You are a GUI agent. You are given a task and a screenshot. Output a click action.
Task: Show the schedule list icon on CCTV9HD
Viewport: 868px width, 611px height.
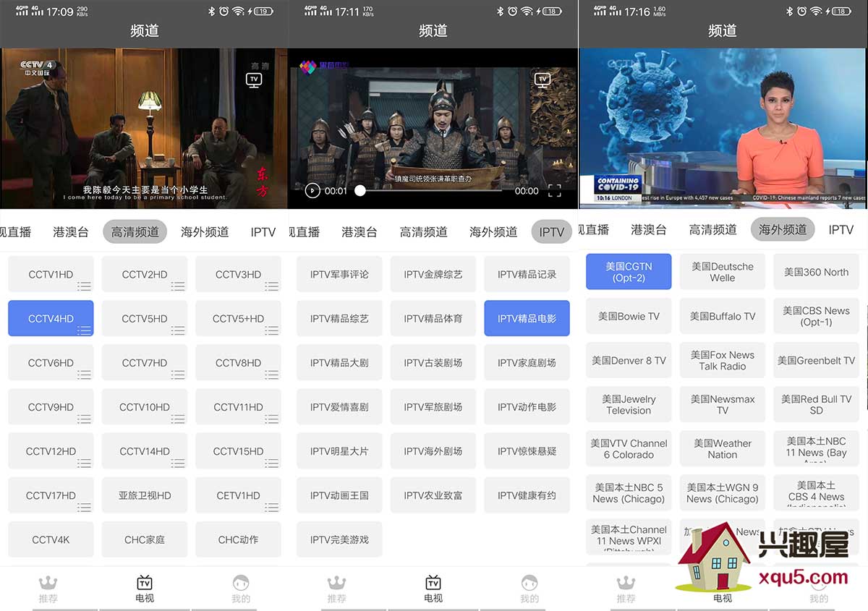[85, 419]
